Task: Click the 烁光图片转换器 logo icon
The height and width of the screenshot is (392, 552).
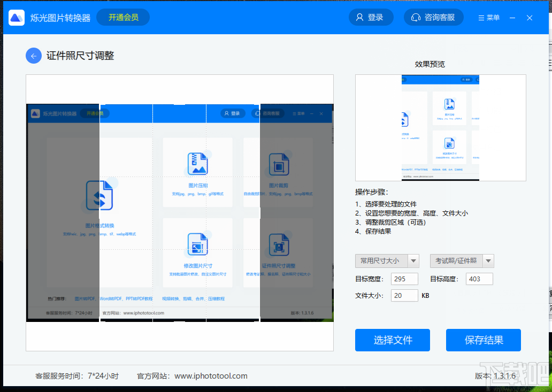Action: 16,17
